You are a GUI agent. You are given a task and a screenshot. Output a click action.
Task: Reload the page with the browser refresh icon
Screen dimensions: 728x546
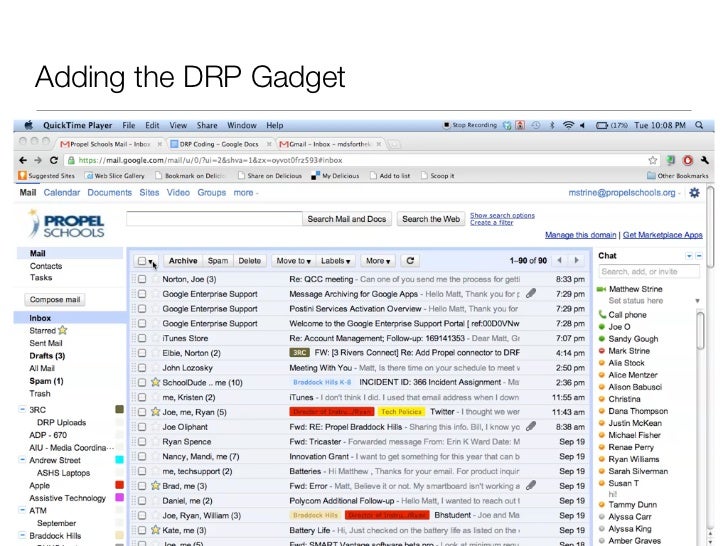tap(54, 160)
